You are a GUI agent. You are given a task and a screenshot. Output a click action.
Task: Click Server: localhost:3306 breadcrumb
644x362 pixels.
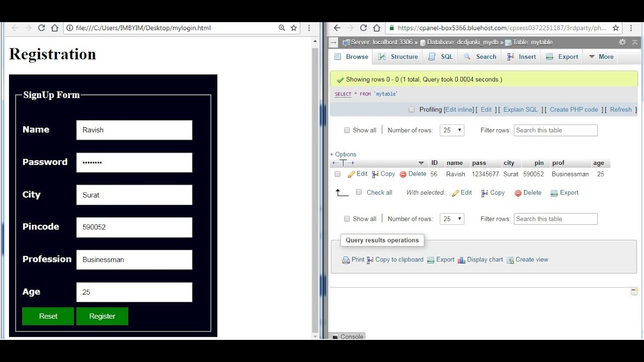381,42
